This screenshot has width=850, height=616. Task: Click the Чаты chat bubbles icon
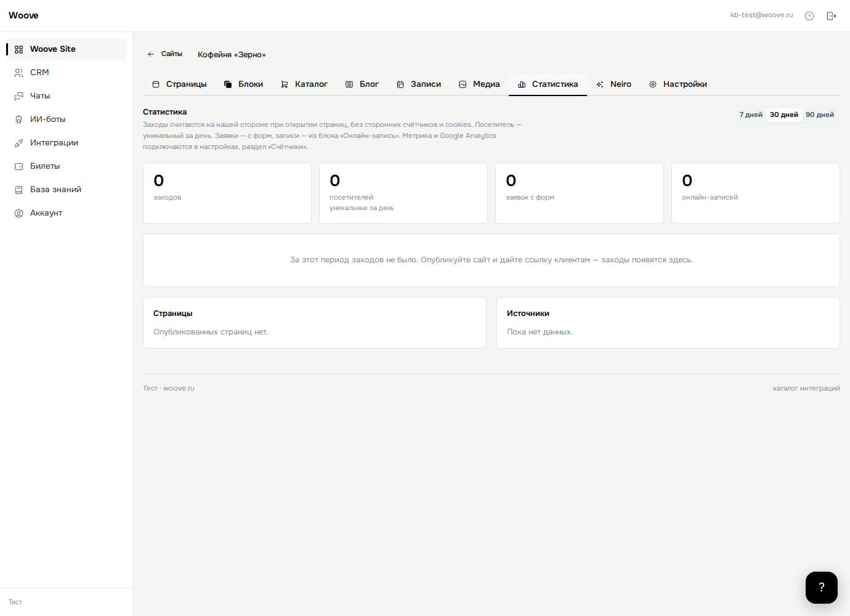(x=18, y=96)
